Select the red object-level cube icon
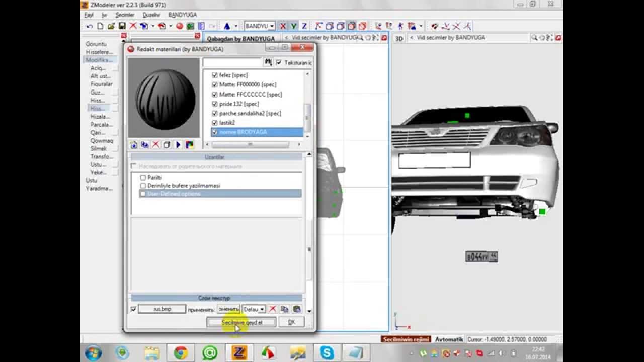The width and height of the screenshot is (644, 362). tap(363, 26)
